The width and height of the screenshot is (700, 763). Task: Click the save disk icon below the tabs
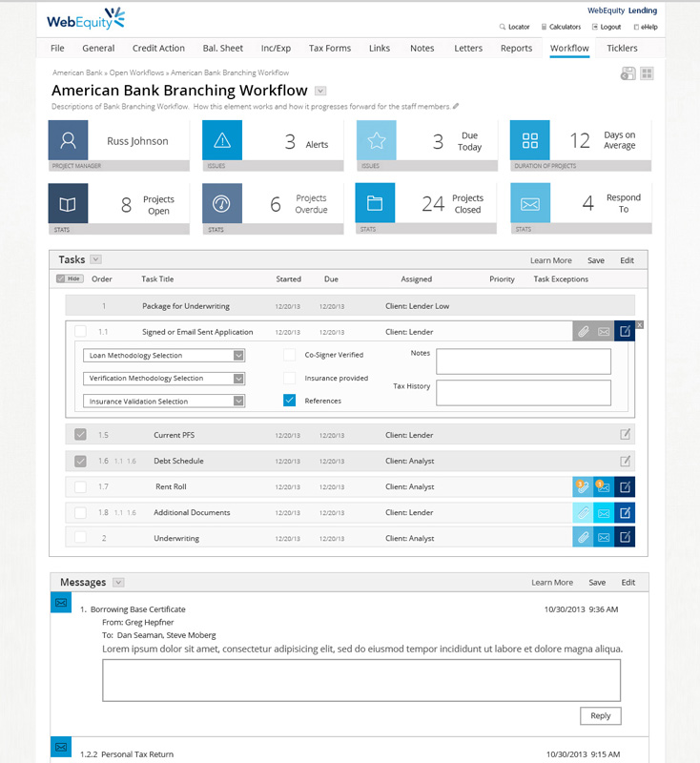click(628, 73)
